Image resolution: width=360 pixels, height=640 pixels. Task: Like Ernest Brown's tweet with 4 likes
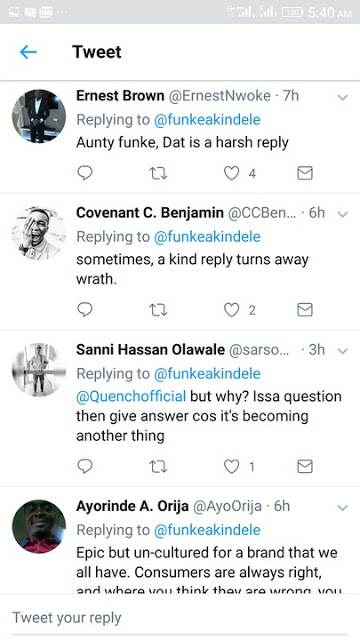pos(231,173)
